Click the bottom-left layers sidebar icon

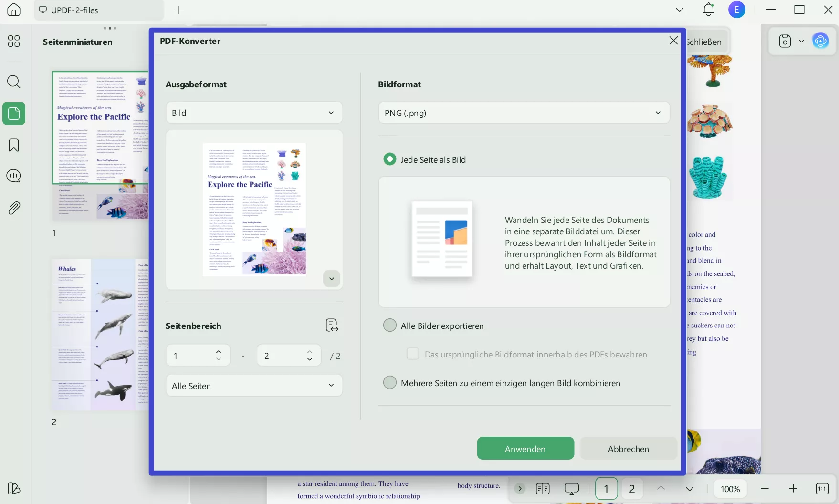click(14, 488)
